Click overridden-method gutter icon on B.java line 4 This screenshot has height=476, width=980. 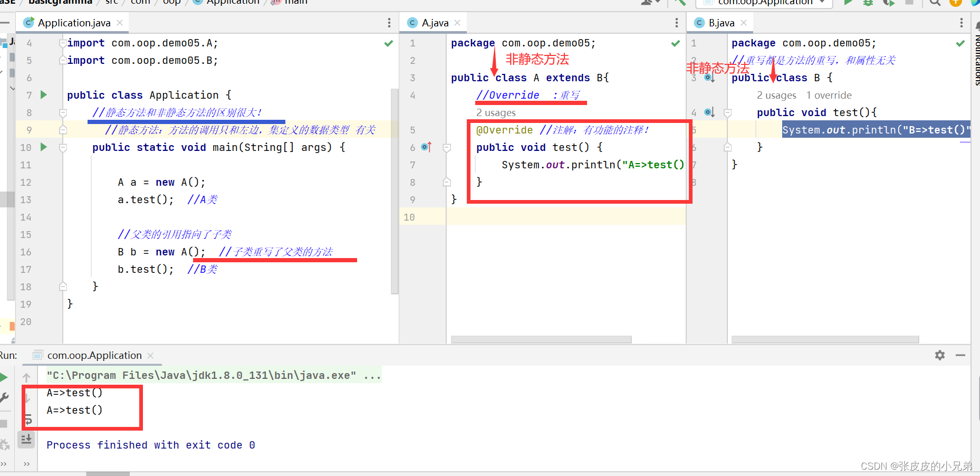point(709,112)
